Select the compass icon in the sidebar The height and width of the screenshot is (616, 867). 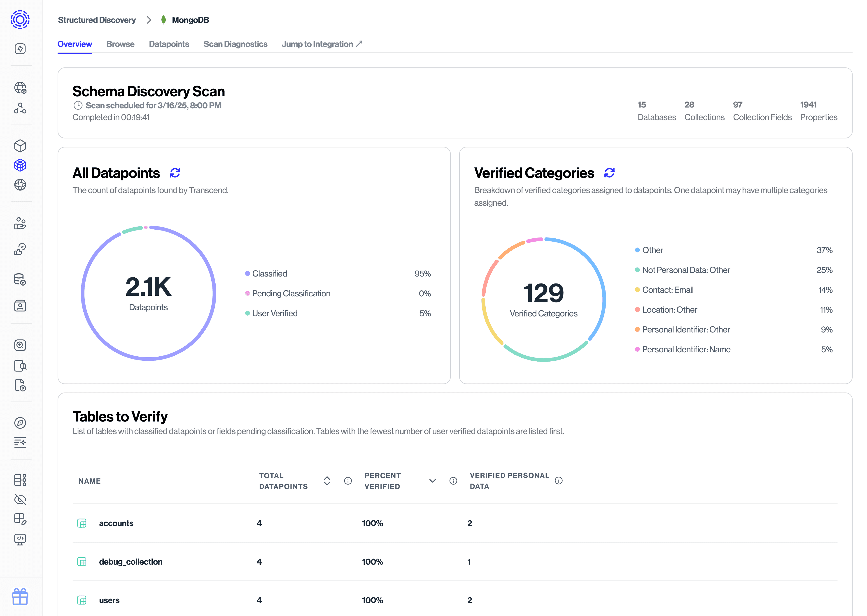[21, 423]
